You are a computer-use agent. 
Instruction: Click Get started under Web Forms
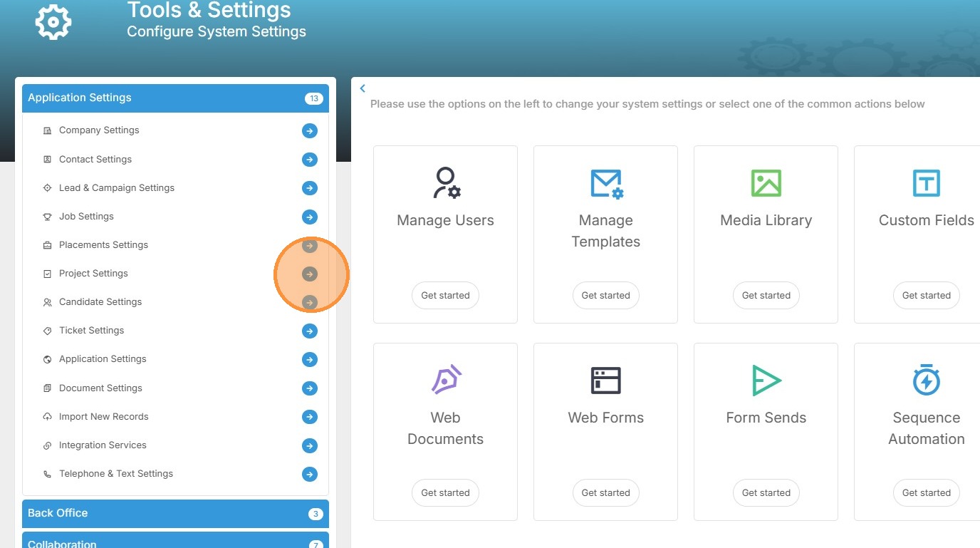click(x=606, y=492)
